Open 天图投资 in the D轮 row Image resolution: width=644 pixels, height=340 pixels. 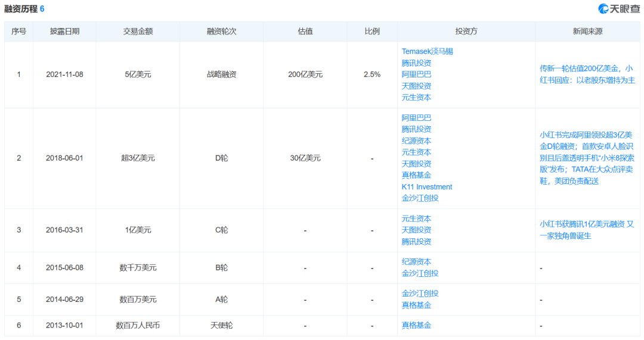coord(416,164)
